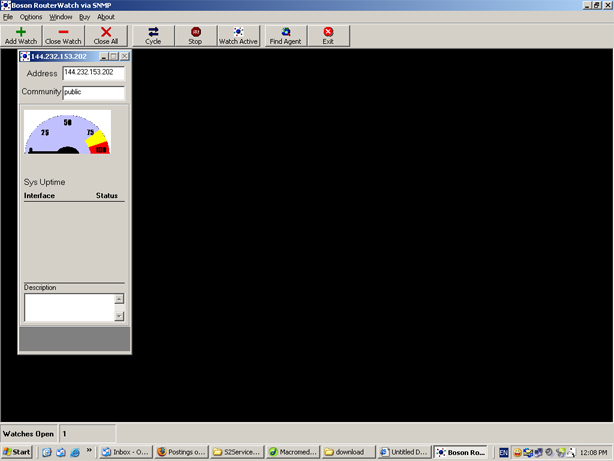The height and width of the screenshot is (461, 614).
Task: Click the Cycle arrows button
Action: point(153,36)
